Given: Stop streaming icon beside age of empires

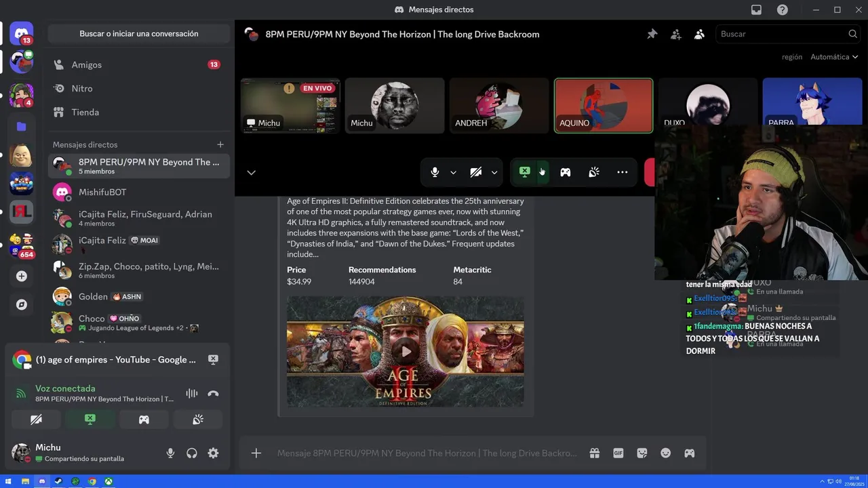Looking at the screenshot, I should click(213, 360).
